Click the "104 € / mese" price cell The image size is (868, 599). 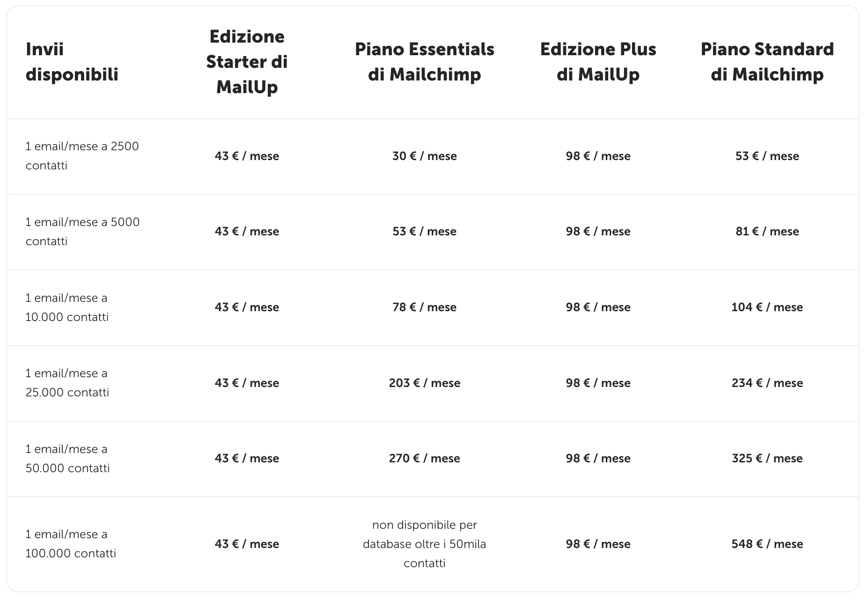(x=767, y=307)
